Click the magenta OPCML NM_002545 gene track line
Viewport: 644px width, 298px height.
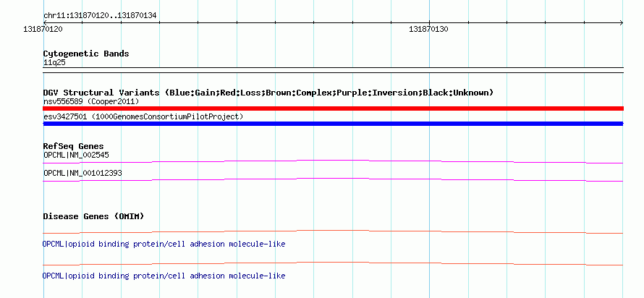click(333, 162)
